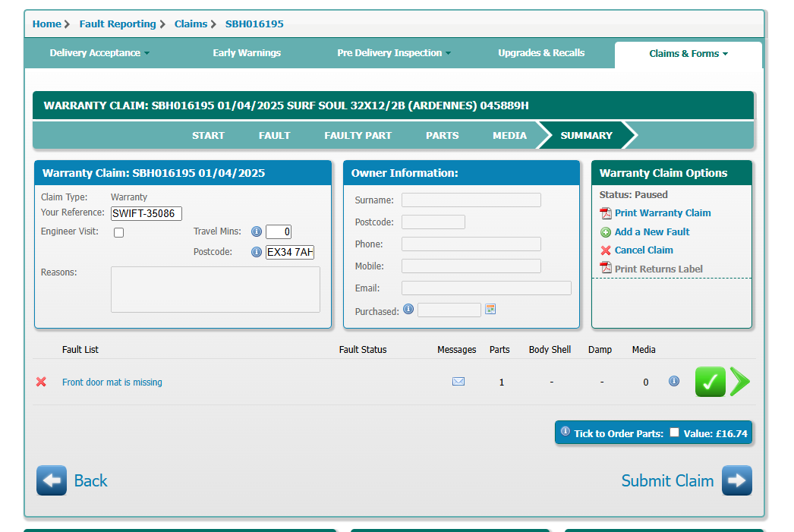Click the SBH016195 breadcrumb link

tap(254, 24)
